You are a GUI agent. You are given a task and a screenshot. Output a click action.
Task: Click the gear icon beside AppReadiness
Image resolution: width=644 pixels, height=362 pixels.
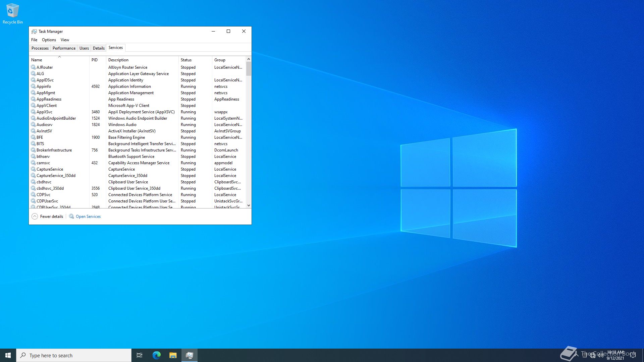pos(33,99)
